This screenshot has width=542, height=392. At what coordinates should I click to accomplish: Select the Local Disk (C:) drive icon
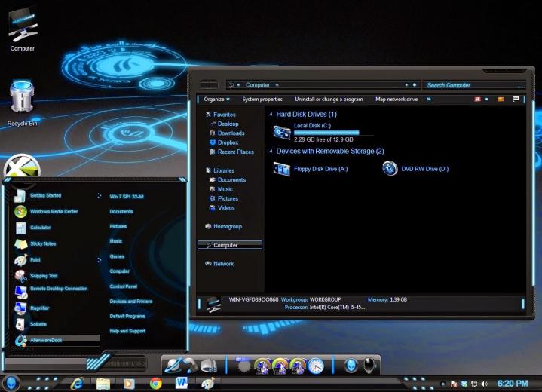282,133
